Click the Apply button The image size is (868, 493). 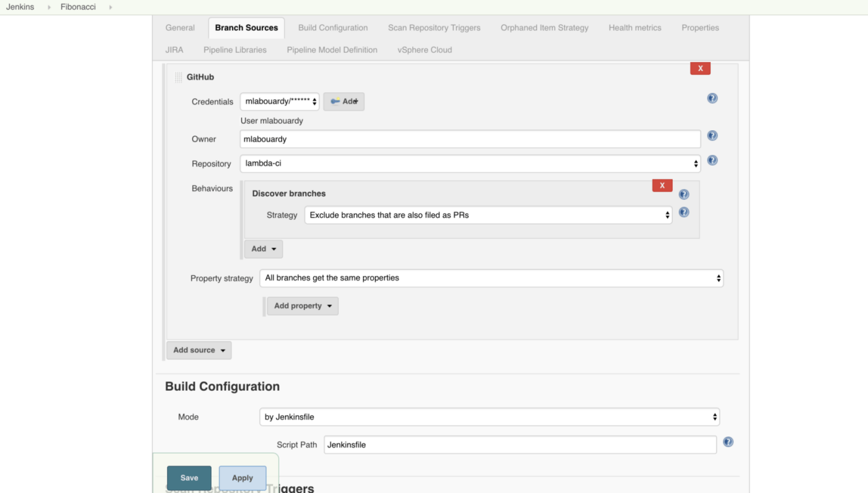[x=243, y=478]
